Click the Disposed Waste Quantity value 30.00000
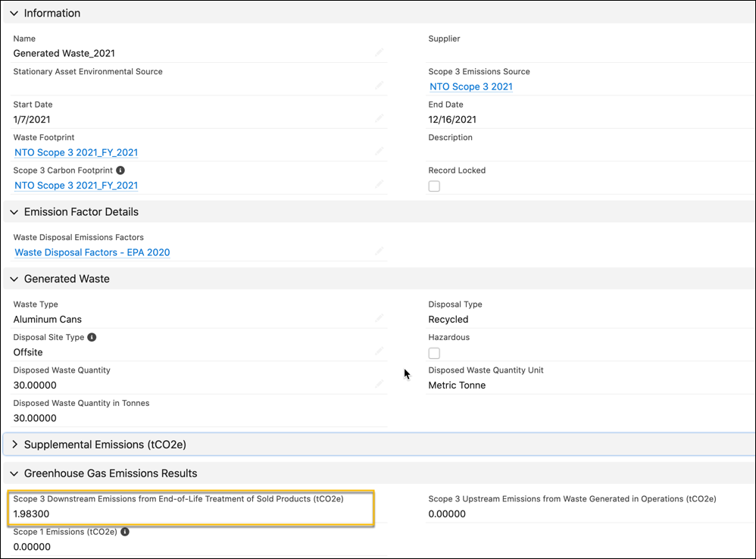Viewport: 756px width, 559px height. coord(35,386)
